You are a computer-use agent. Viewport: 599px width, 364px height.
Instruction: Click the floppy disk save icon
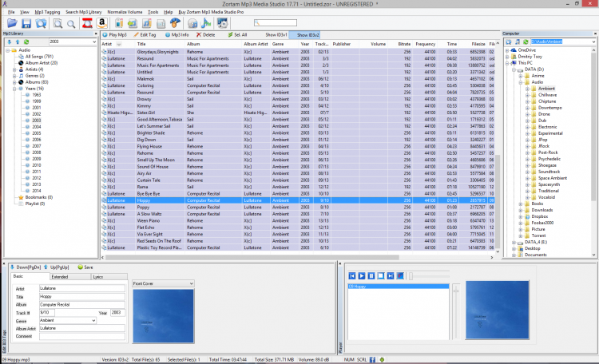[x=26, y=23]
